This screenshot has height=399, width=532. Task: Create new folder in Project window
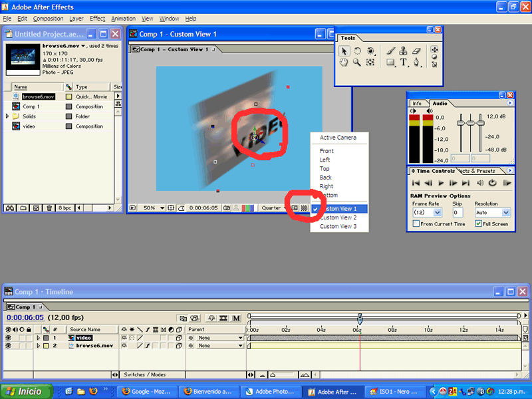tap(23, 208)
